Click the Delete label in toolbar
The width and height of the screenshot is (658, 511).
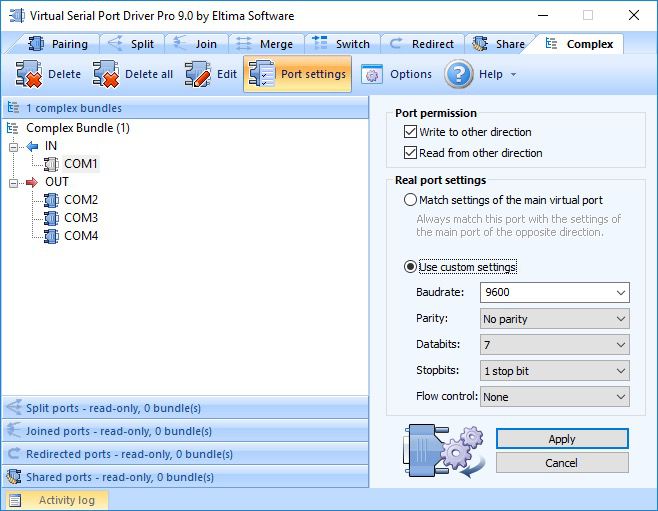65,74
